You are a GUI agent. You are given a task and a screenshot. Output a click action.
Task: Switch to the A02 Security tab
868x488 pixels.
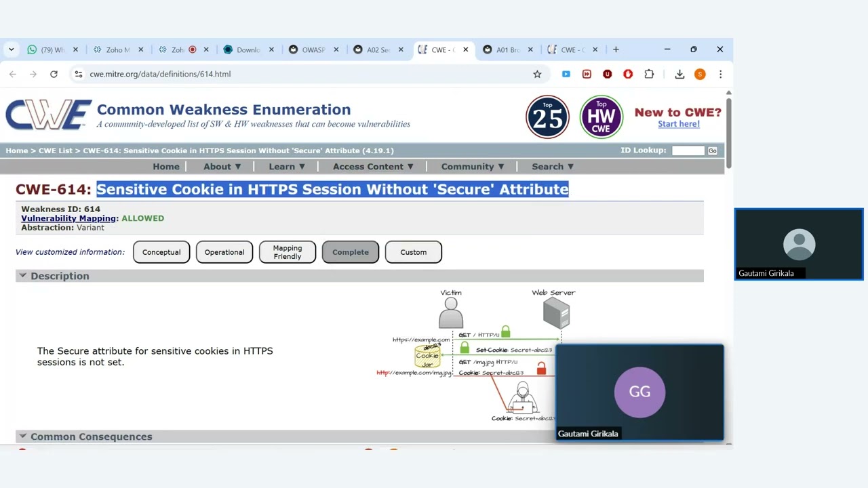coord(373,49)
